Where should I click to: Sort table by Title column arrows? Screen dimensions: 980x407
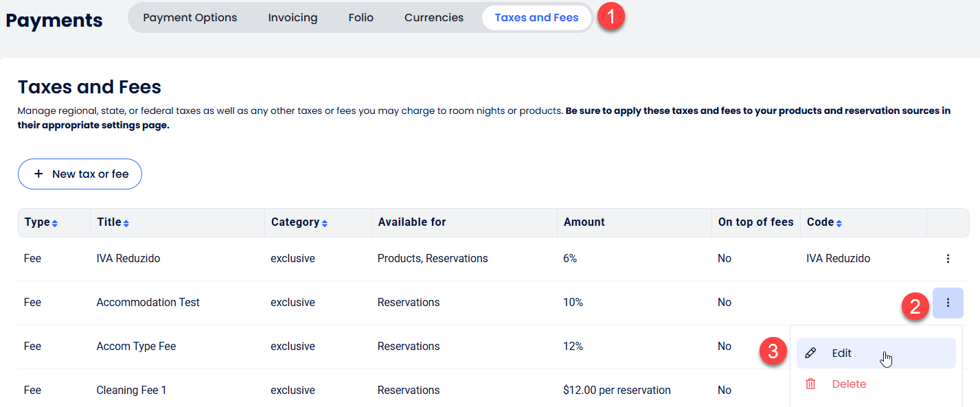pos(126,223)
